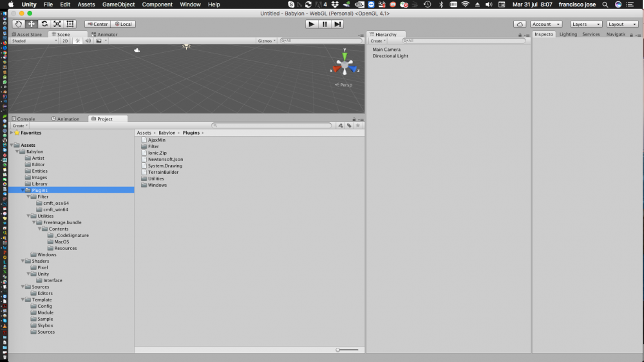Collapse the Template folder arrow
644x362 pixels.
pos(23,300)
